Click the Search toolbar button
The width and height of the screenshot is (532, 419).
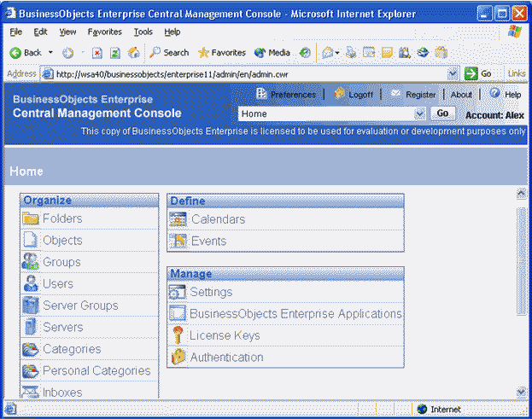click(x=169, y=53)
